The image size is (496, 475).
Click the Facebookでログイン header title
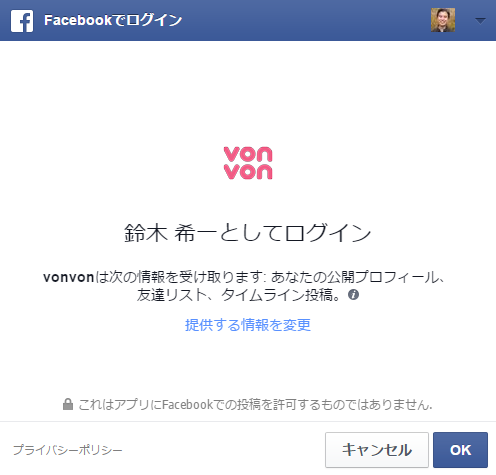pyautogui.click(x=113, y=20)
